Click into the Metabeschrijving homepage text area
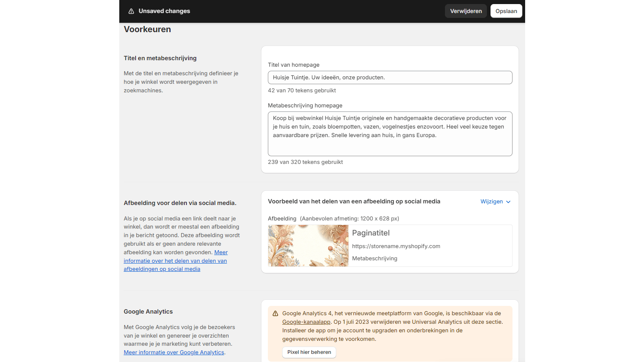This screenshot has height=362, width=644. pos(390,133)
